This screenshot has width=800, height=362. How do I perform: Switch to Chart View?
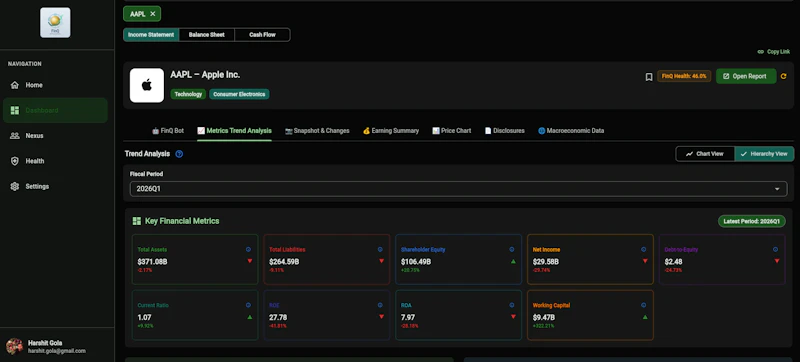705,154
